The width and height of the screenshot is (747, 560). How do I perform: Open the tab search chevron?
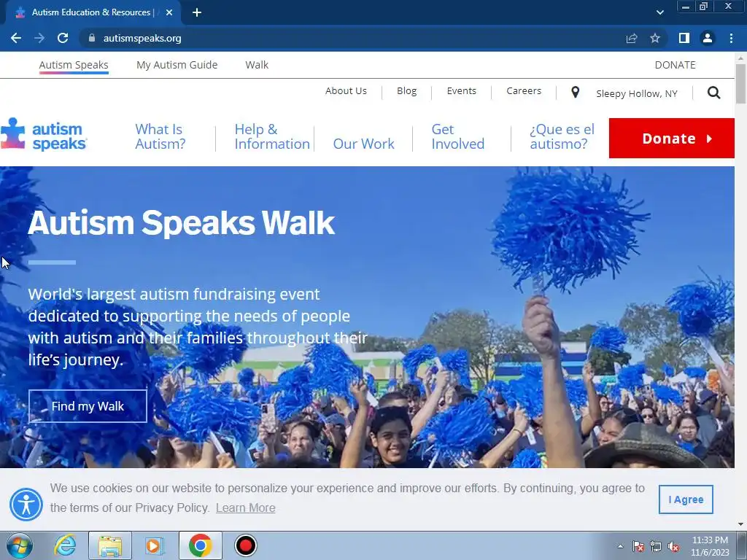tap(659, 12)
